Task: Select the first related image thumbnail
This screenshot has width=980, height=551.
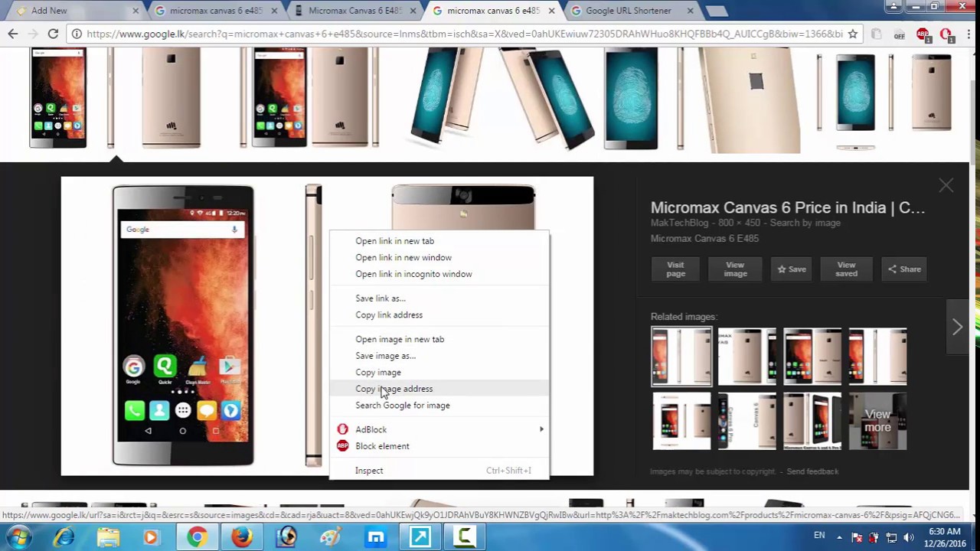Action: coord(681,357)
